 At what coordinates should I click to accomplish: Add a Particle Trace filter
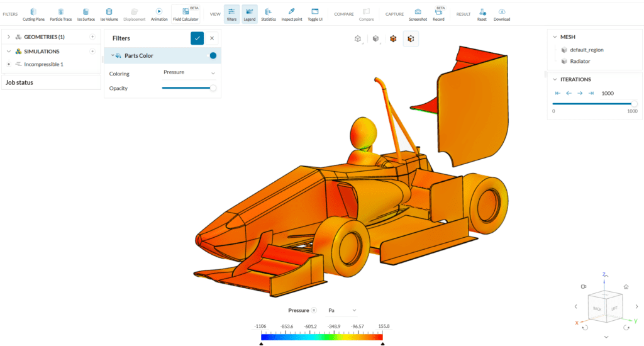pyautogui.click(x=60, y=14)
